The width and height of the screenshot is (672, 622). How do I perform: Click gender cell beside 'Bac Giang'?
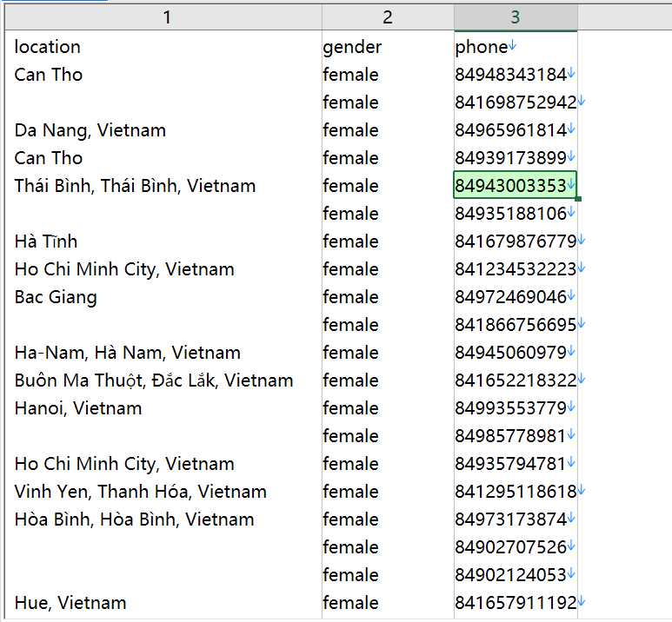(388, 297)
